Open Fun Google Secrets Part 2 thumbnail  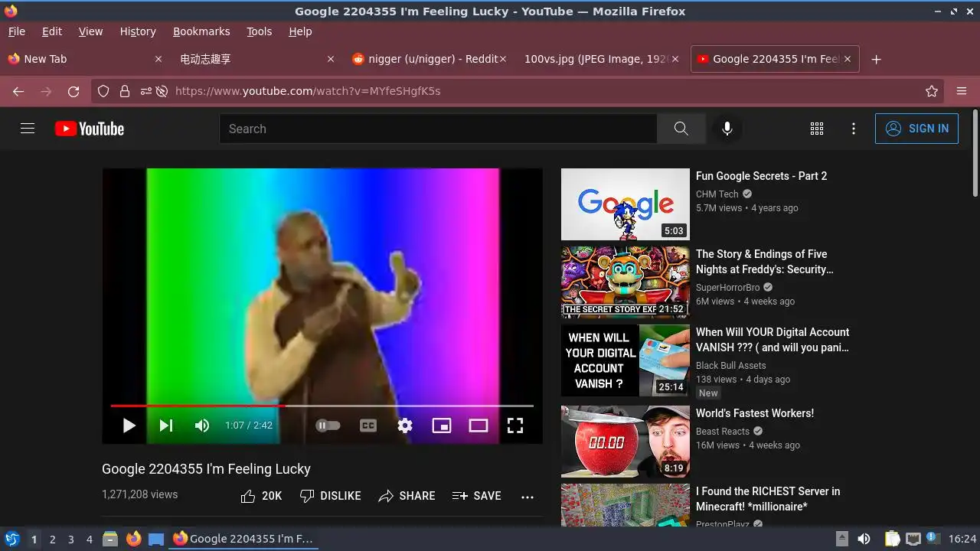click(x=626, y=204)
